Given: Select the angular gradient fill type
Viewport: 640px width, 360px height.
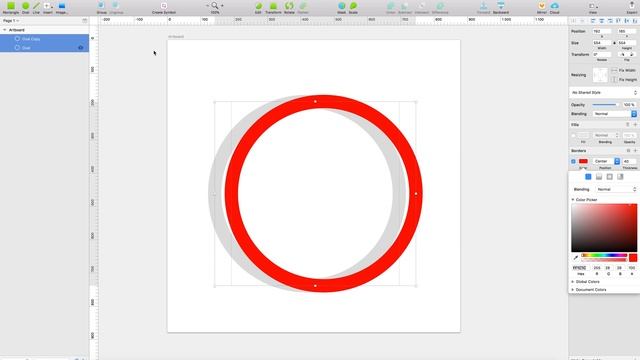Looking at the screenshot, I should coord(620,177).
